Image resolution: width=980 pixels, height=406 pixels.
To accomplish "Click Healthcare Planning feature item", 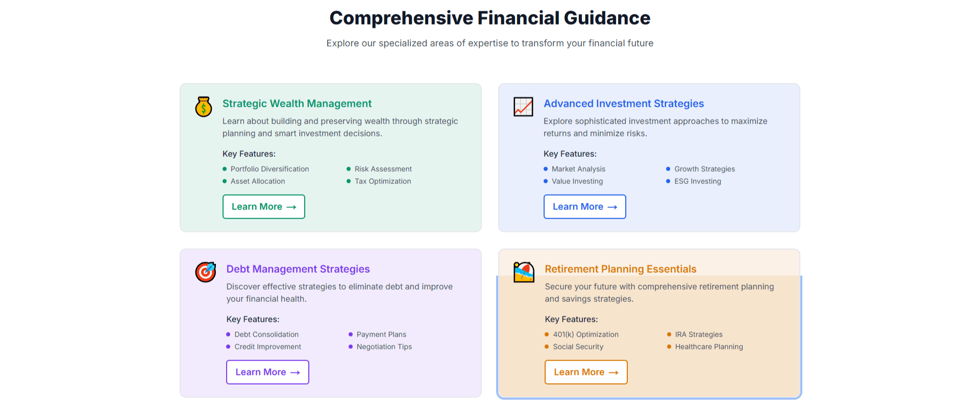I will pyautogui.click(x=708, y=347).
